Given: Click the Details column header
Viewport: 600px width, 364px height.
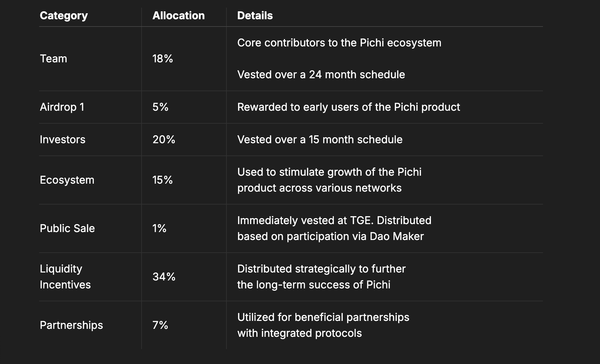Looking at the screenshot, I should [255, 16].
